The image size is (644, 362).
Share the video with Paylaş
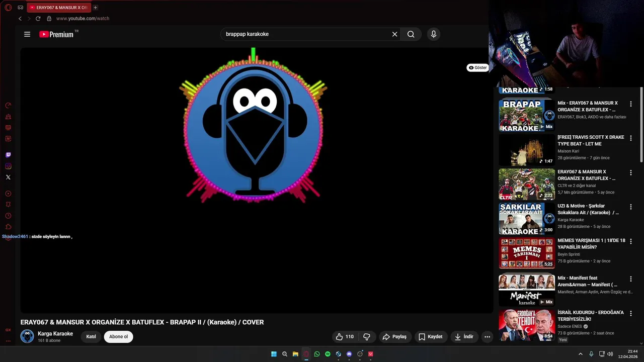[x=394, y=337]
